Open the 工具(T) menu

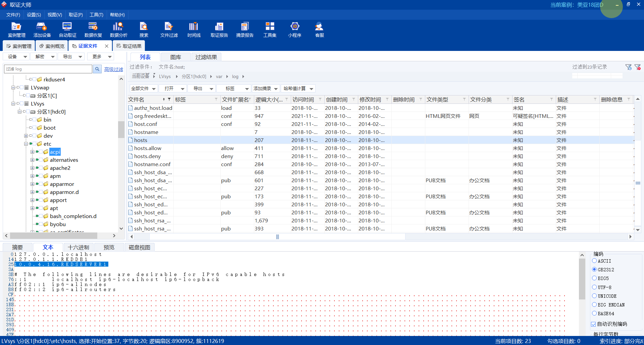pos(96,15)
